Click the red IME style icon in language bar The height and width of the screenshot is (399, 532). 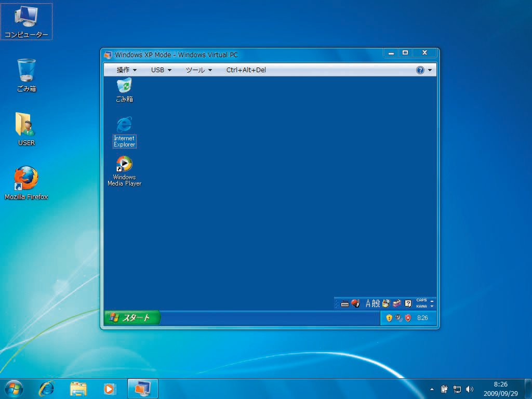point(355,303)
